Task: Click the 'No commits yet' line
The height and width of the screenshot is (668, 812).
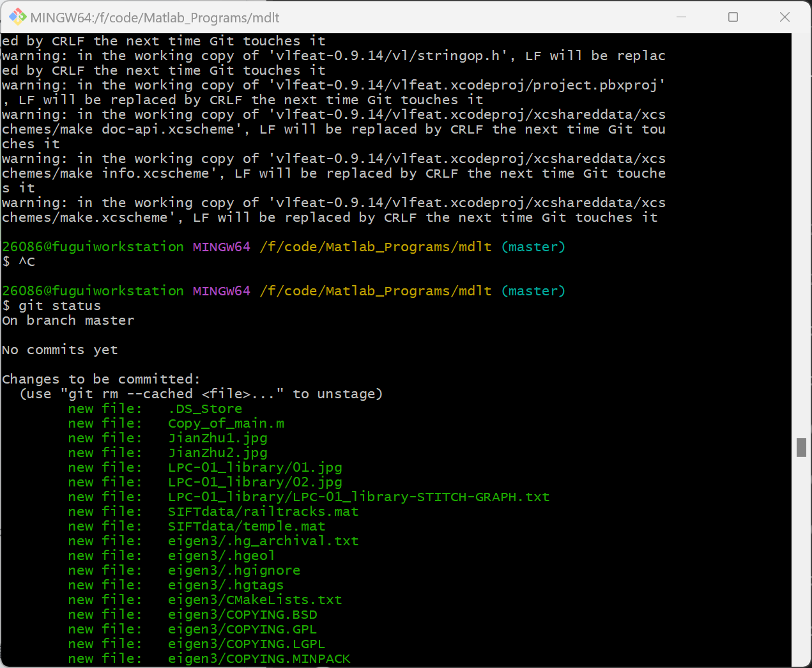Action: tap(60, 350)
